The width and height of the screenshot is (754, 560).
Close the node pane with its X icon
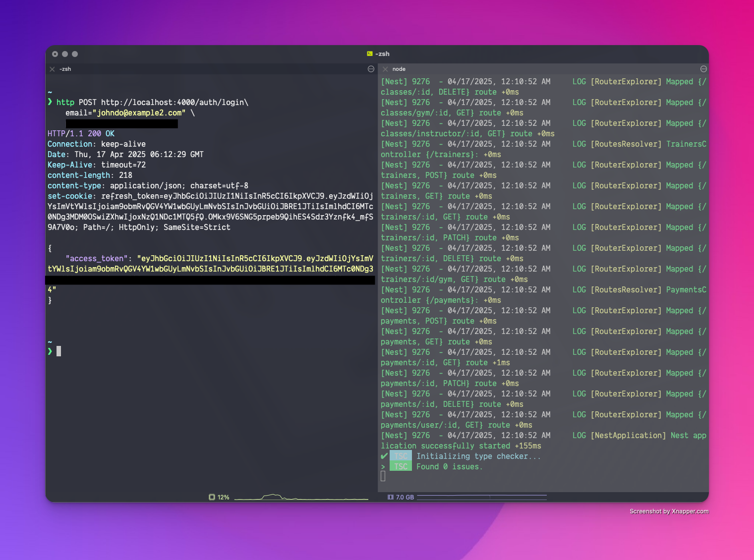tap(385, 69)
